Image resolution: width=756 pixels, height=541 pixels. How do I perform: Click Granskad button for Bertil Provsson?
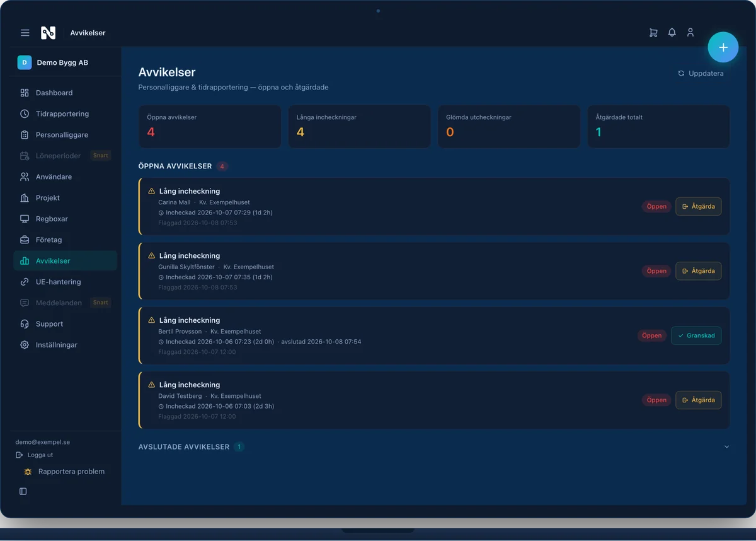(x=696, y=335)
